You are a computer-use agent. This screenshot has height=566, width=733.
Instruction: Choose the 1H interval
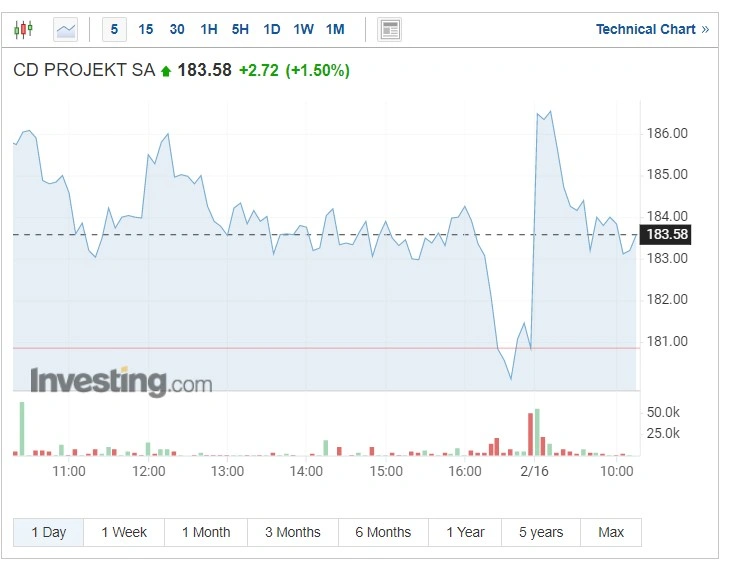coord(209,29)
